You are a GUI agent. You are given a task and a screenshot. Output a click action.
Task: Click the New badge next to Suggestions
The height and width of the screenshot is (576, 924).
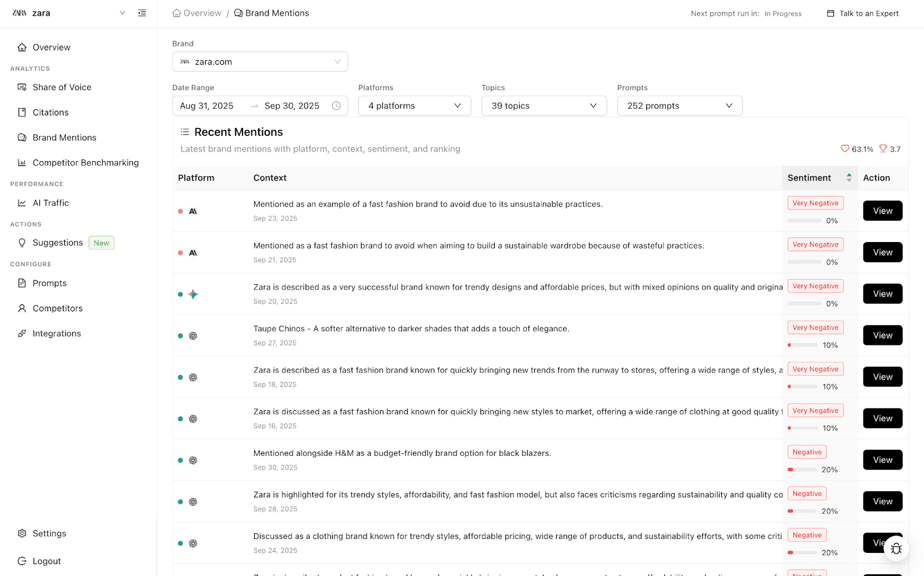pos(102,243)
